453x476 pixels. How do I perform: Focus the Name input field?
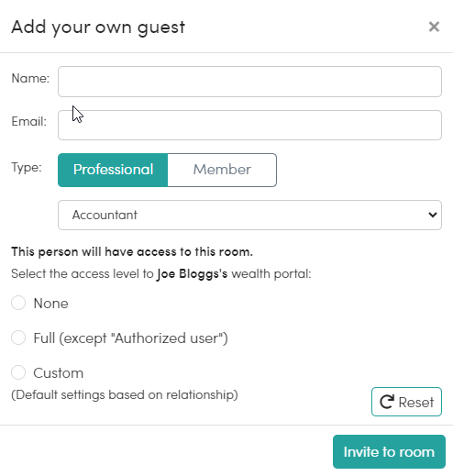tap(249, 82)
